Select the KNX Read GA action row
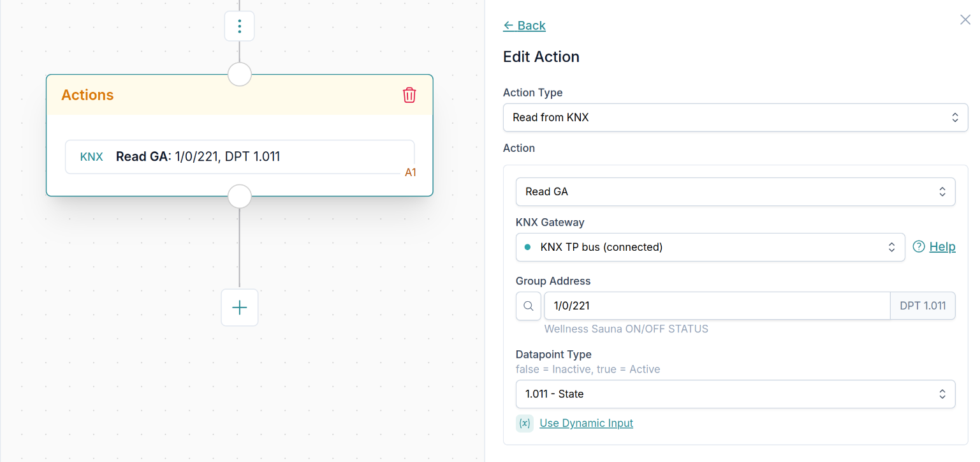The height and width of the screenshot is (462, 980). 239,157
